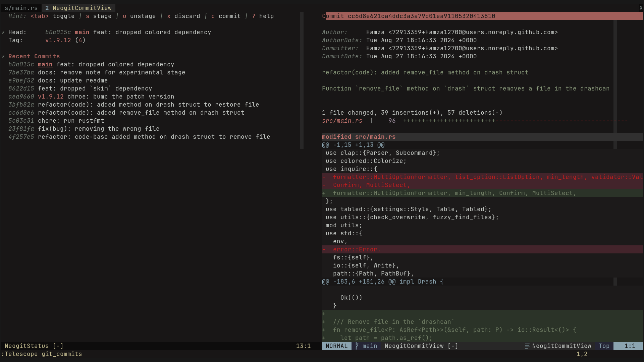Image resolution: width=644 pixels, height=362 pixels.
Task: Click the git branch icon in statusline
Action: 357,346
